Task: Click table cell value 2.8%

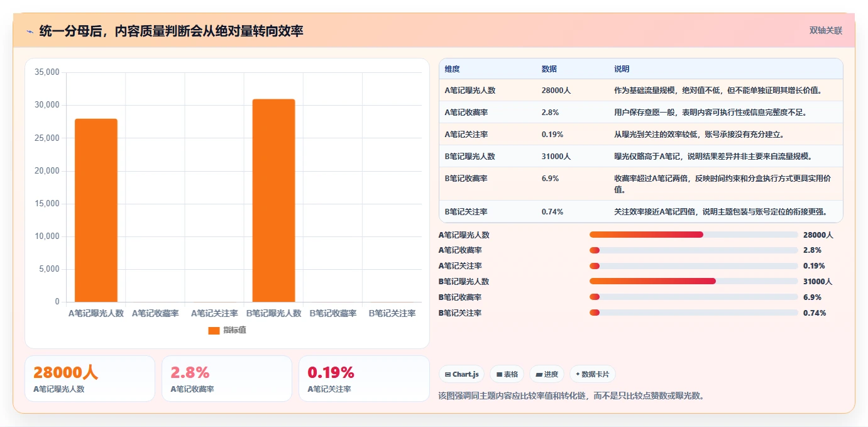Action: coord(550,113)
